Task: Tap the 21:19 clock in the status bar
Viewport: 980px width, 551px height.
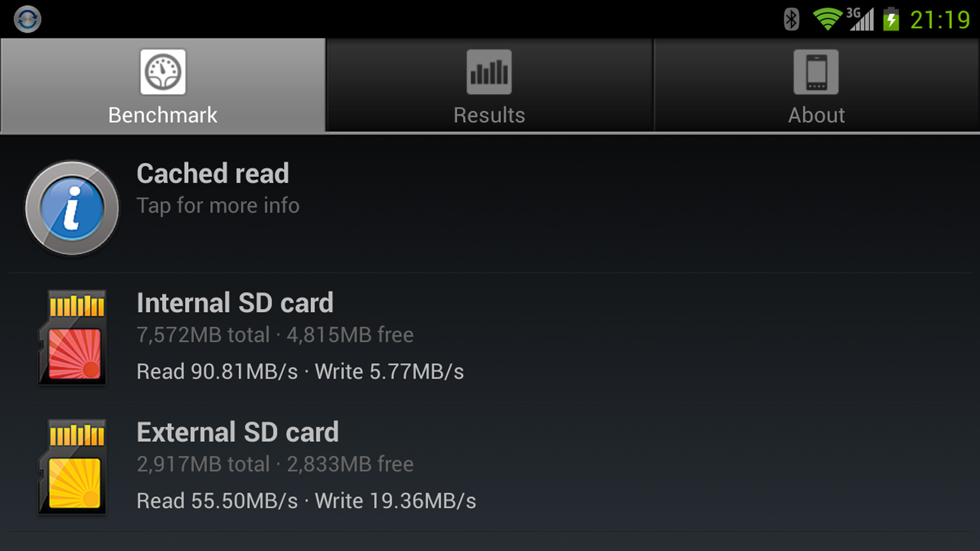Action: [940, 20]
